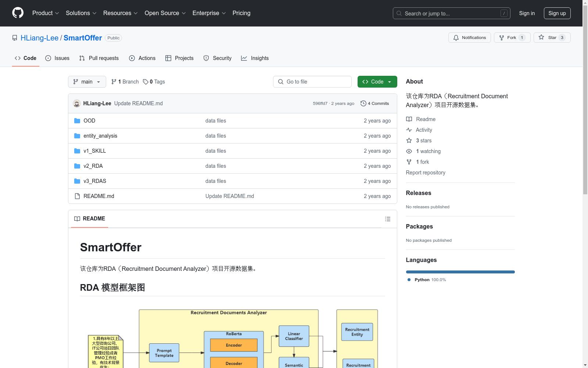Open the HLiang-Lee owner profile link
The image size is (588, 368).
(x=39, y=38)
